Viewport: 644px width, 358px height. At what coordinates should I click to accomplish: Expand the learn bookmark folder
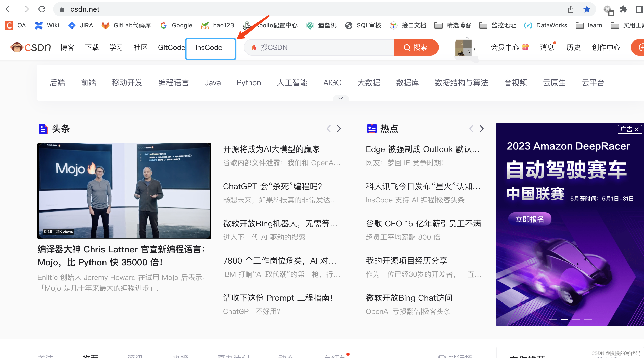click(x=589, y=25)
